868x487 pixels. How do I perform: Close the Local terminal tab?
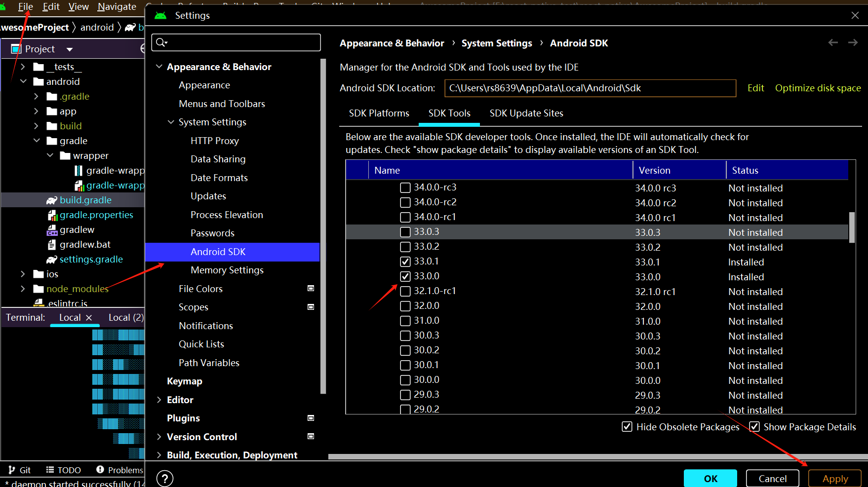[x=89, y=318]
